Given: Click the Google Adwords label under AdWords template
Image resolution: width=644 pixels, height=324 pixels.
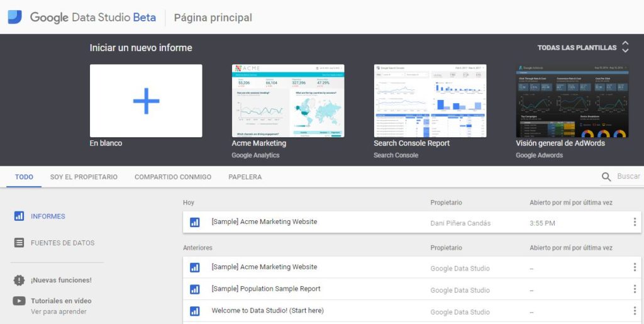Looking at the screenshot, I should [x=539, y=155].
